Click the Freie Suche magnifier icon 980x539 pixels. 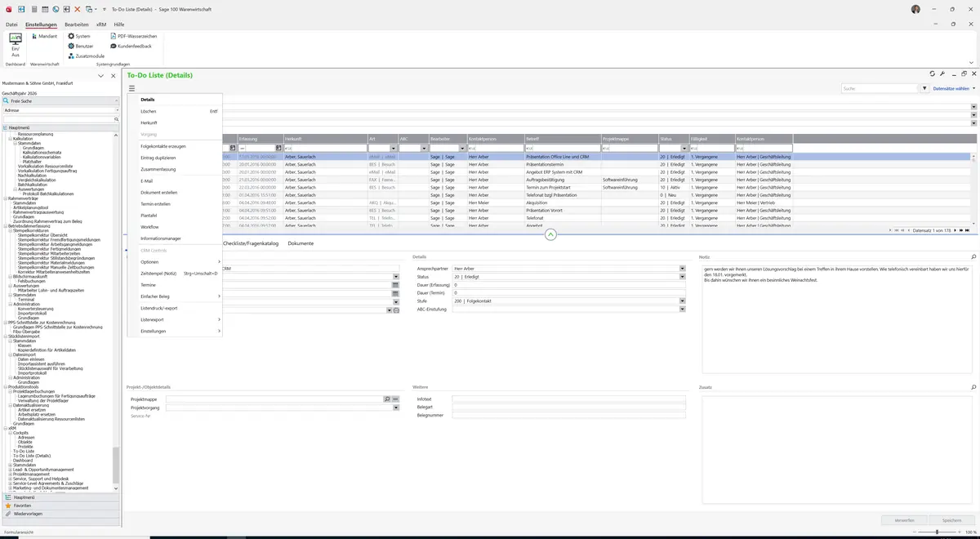7,100
